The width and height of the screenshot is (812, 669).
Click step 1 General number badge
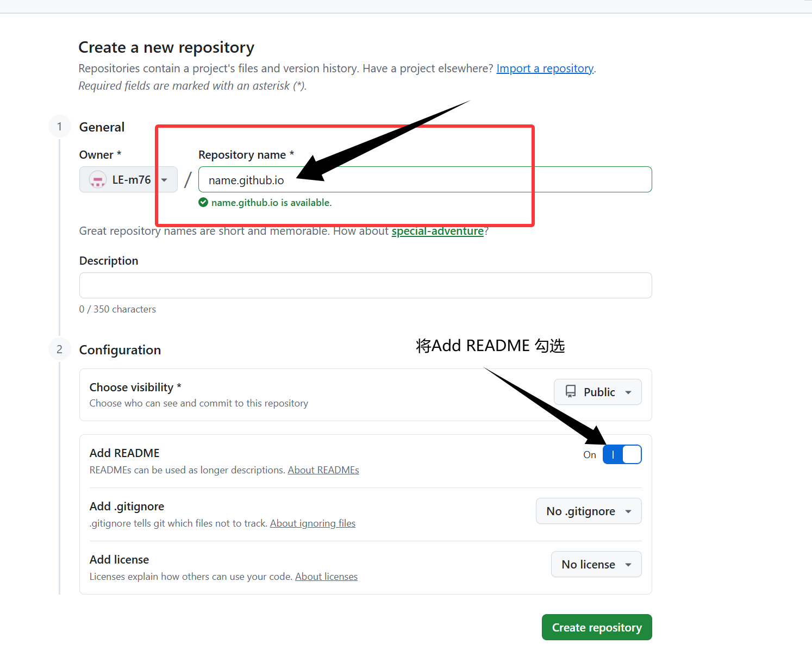[60, 127]
